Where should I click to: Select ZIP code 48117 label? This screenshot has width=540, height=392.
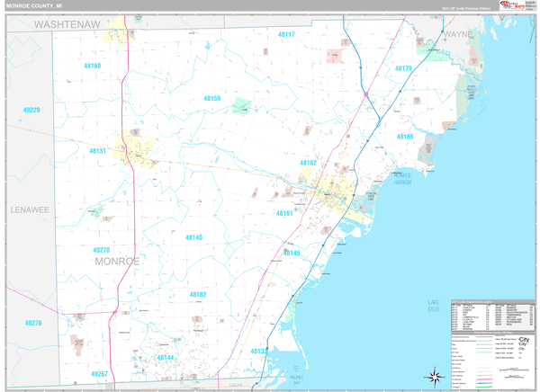coord(286,34)
